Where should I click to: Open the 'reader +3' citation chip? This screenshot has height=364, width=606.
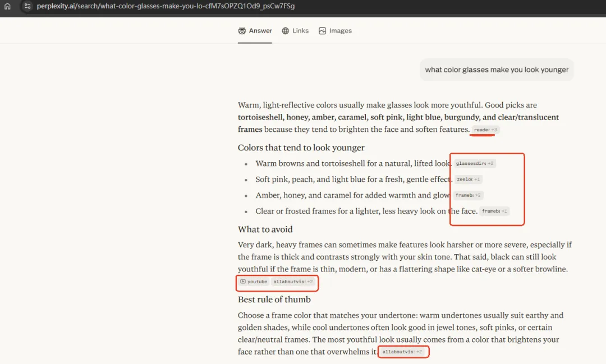485,130
